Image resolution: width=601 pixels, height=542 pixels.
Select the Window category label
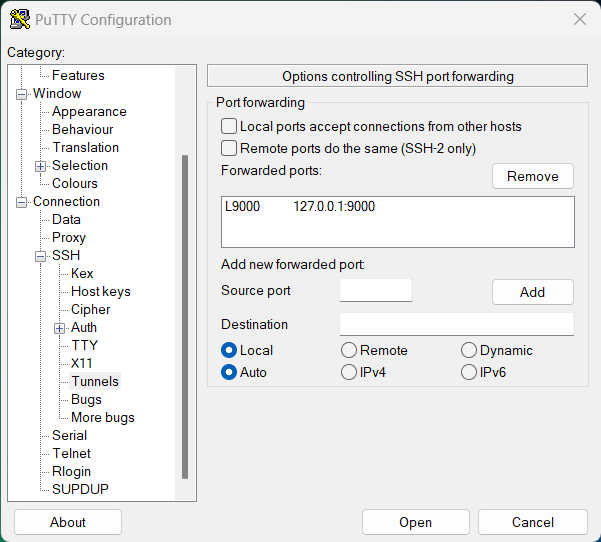click(x=57, y=93)
